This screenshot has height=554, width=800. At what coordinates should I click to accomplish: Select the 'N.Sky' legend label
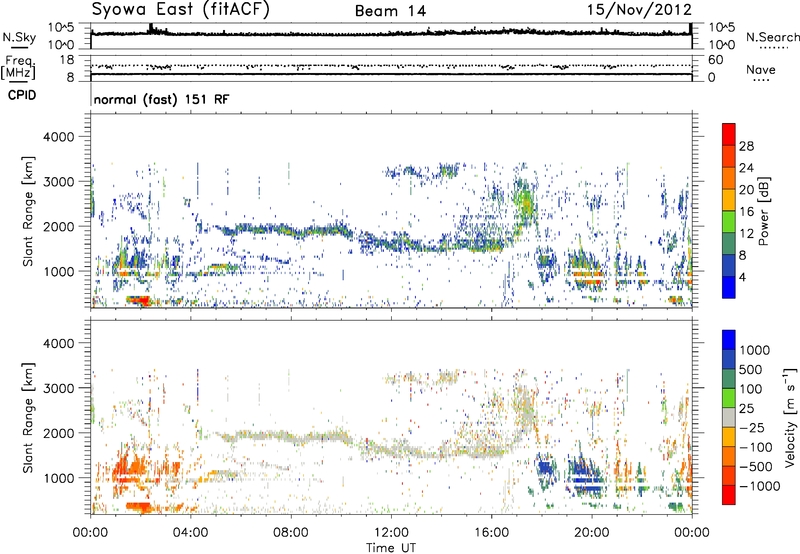point(19,37)
